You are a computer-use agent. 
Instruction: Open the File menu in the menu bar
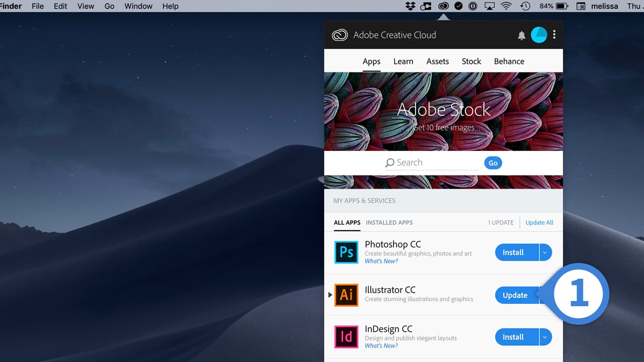click(x=38, y=6)
